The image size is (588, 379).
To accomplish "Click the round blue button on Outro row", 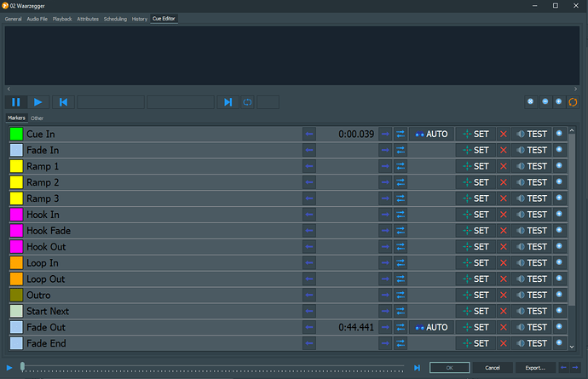I will click(x=560, y=295).
